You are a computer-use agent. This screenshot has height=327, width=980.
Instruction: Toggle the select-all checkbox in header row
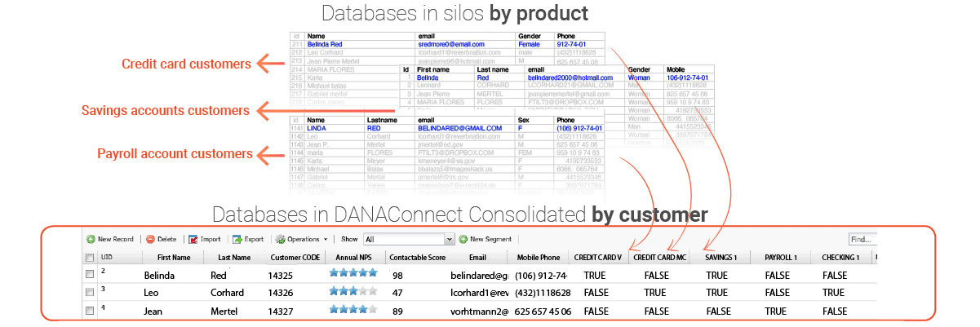90,258
